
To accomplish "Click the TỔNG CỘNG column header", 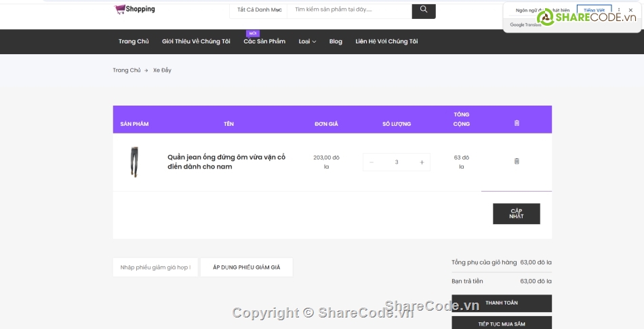I will pos(461,119).
